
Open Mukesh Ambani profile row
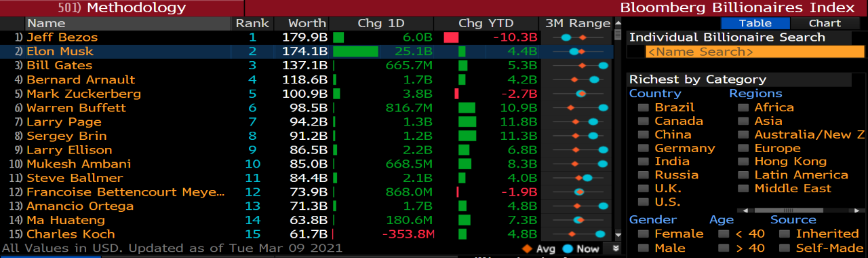tap(307, 164)
